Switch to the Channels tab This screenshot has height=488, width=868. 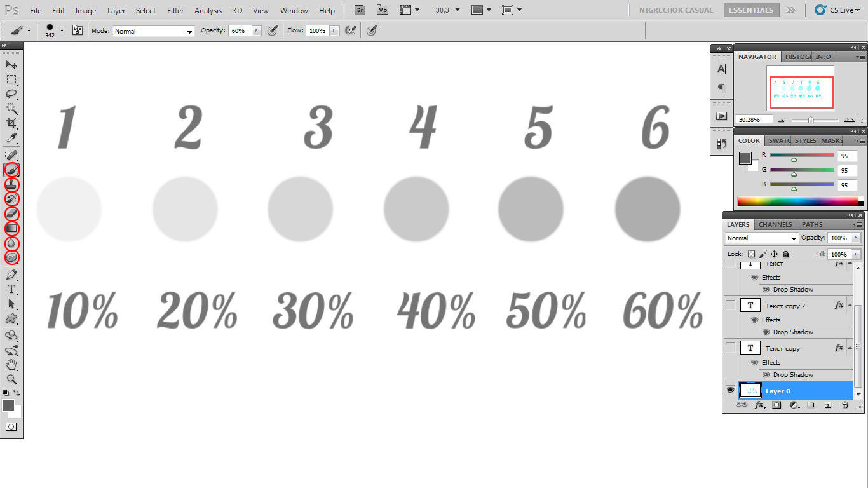click(775, 224)
